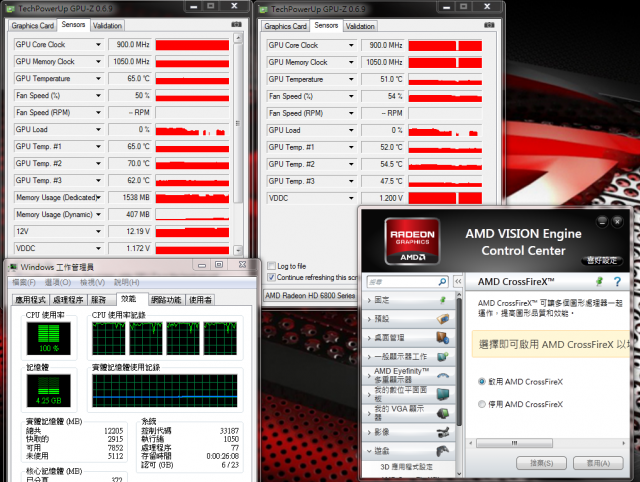Viewport: 640px width, 482px height.
Task: Open VDDC dropdown in right GPU-Z window
Action: click(x=351, y=198)
